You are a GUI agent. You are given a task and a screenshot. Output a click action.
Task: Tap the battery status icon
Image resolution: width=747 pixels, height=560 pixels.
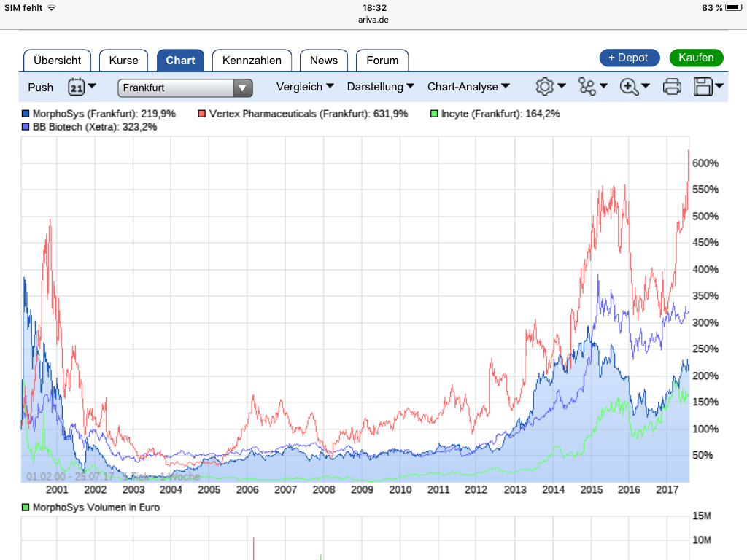(x=734, y=7)
